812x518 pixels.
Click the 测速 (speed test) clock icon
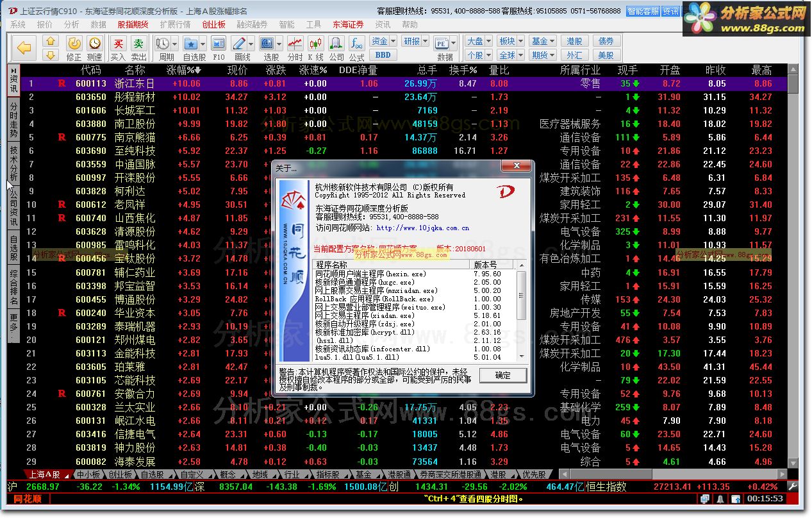pos(95,44)
